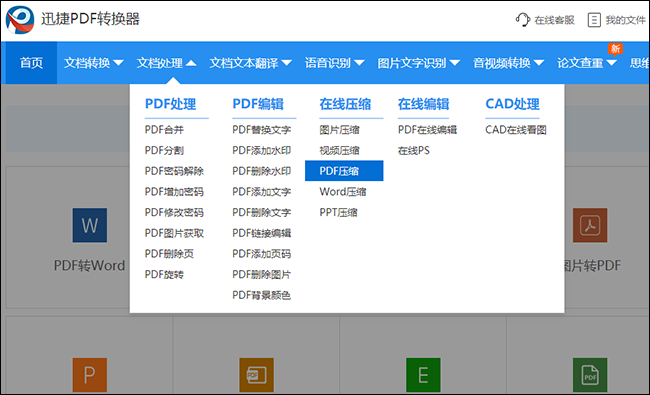
Task: Choose PDF分割 from the menu
Action: 164,150
